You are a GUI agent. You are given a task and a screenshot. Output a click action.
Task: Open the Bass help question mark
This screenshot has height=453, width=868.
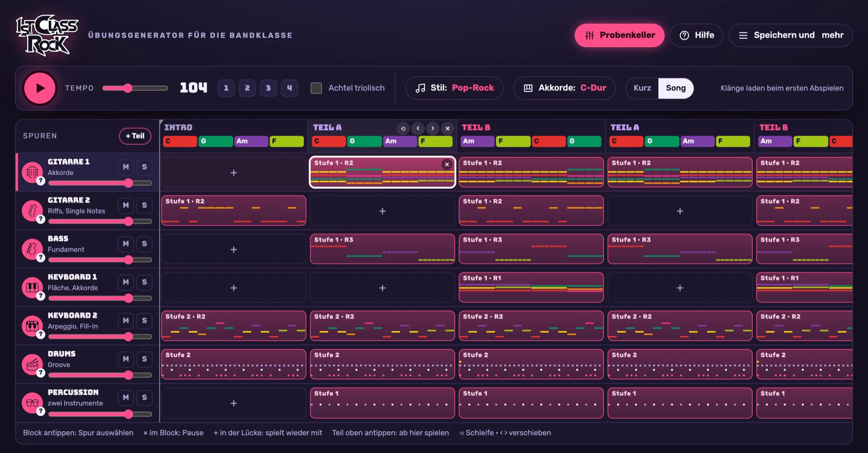[x=41, y=258]
